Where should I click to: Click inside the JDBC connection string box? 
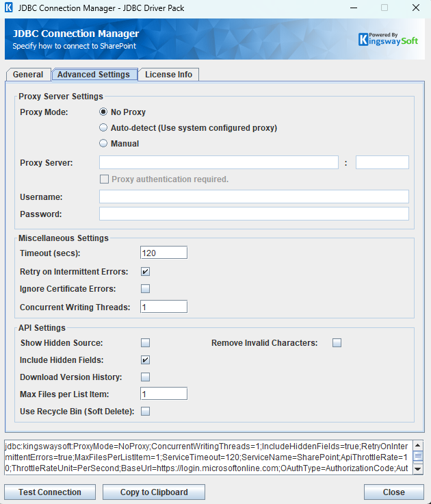pos(209,457)
